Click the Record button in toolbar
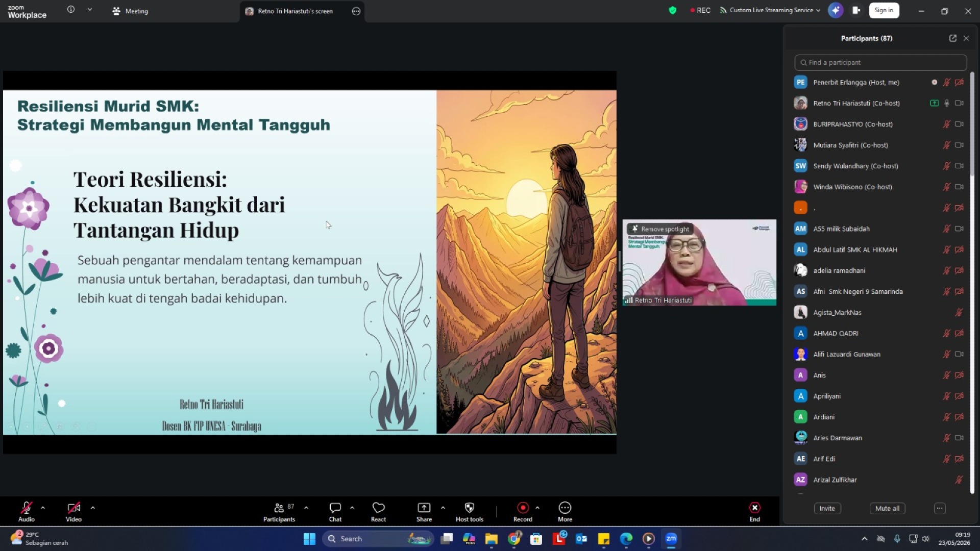 coord(523,512)
